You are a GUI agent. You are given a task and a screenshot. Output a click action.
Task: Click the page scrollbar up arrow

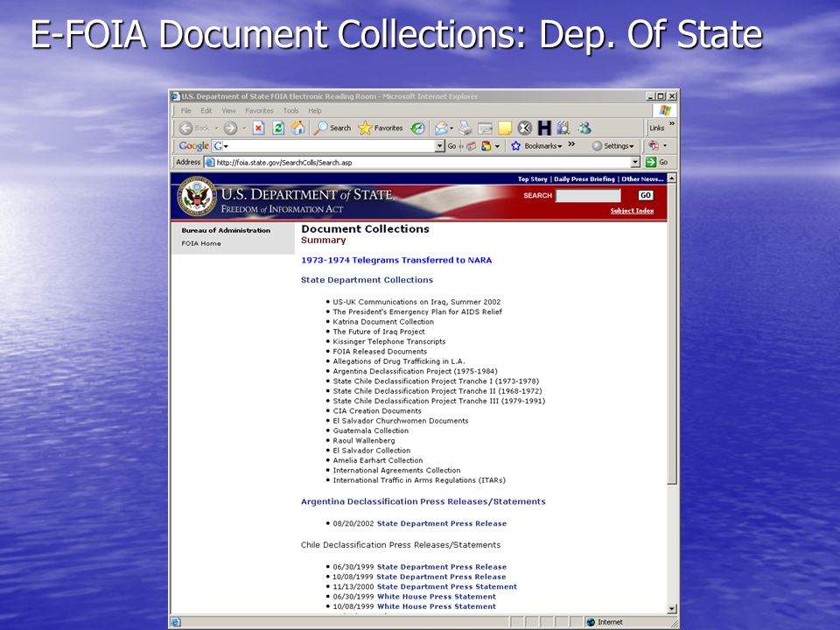[x=672, y=178]
